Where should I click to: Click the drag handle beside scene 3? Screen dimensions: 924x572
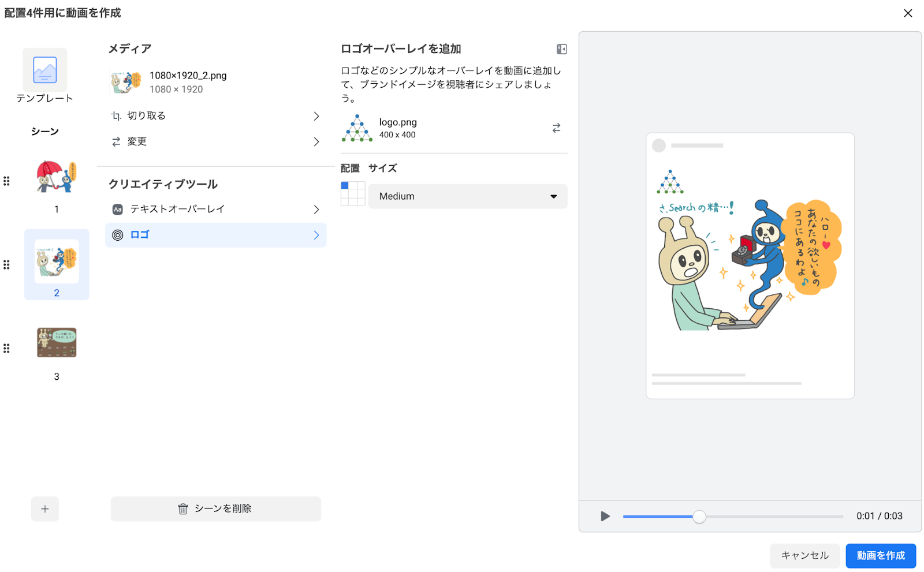click(6, 349)
